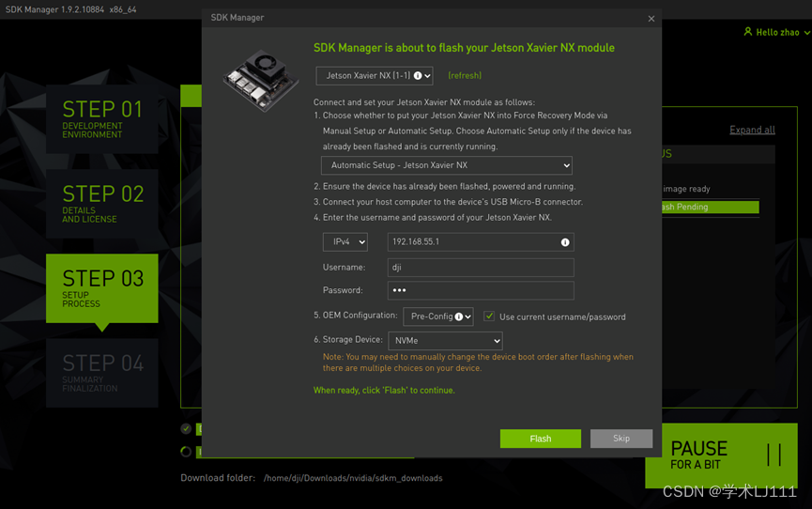Open the Jetson Xavier NX (1-1) device dropdown

coord(375,76)
